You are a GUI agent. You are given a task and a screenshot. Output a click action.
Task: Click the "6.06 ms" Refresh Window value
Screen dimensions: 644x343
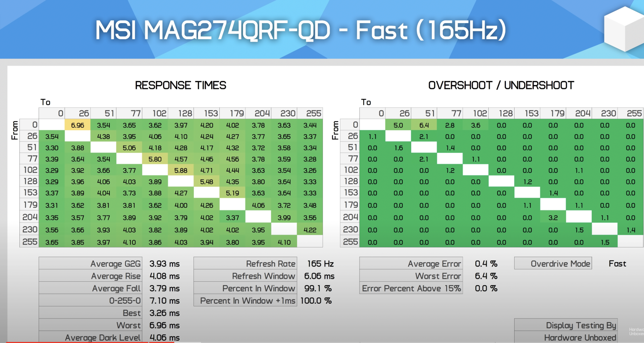tap(319, 276)
